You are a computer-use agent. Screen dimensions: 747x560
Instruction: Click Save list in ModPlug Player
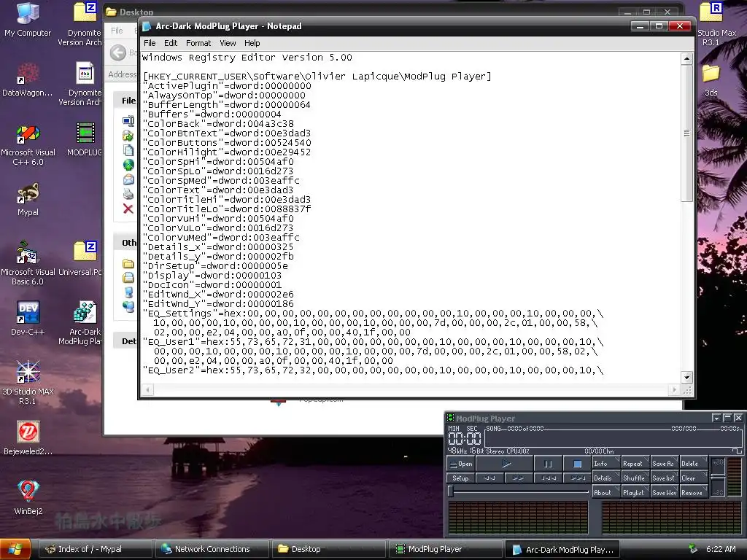pyautogui.click(x=664, y=478)
